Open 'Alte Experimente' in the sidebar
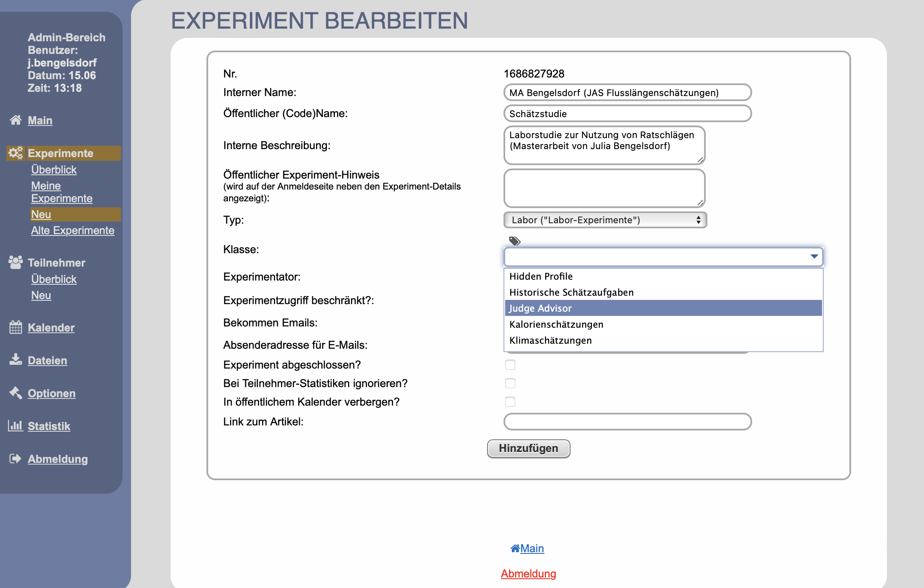Screen dimensions: 924x588 [x=72, y=230]
